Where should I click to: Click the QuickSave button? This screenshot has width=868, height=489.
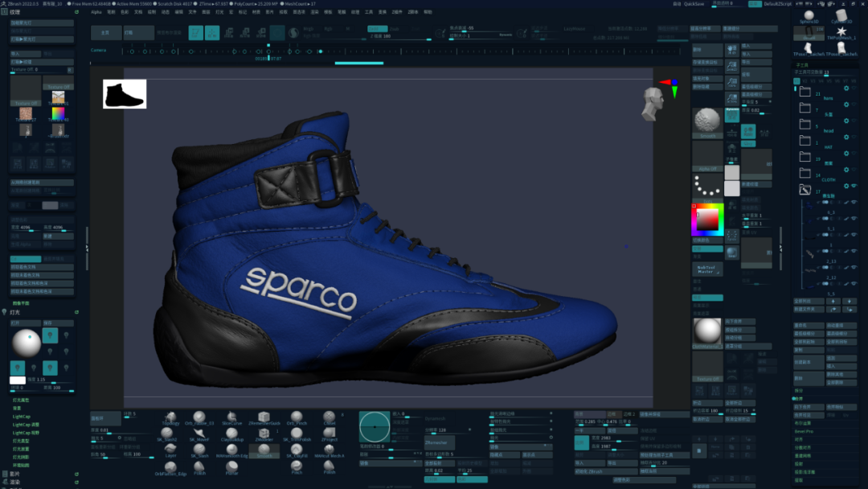click(694, 4)
